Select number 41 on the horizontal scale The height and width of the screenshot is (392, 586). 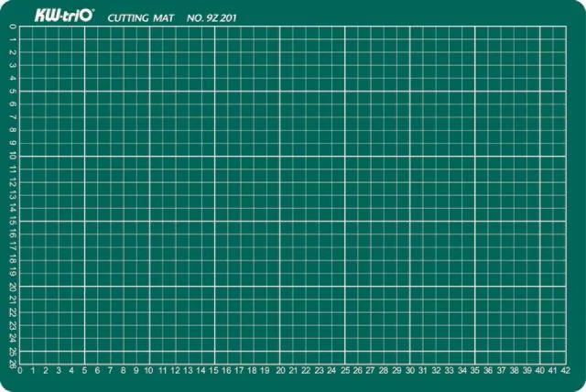pyautogui.click(x=552, y=370)
